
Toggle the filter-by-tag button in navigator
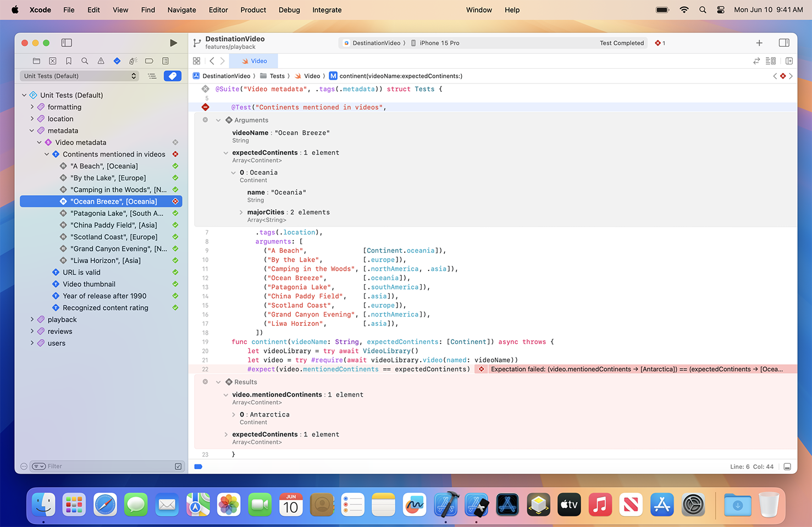pyautogui.click(x=172, y=76)
